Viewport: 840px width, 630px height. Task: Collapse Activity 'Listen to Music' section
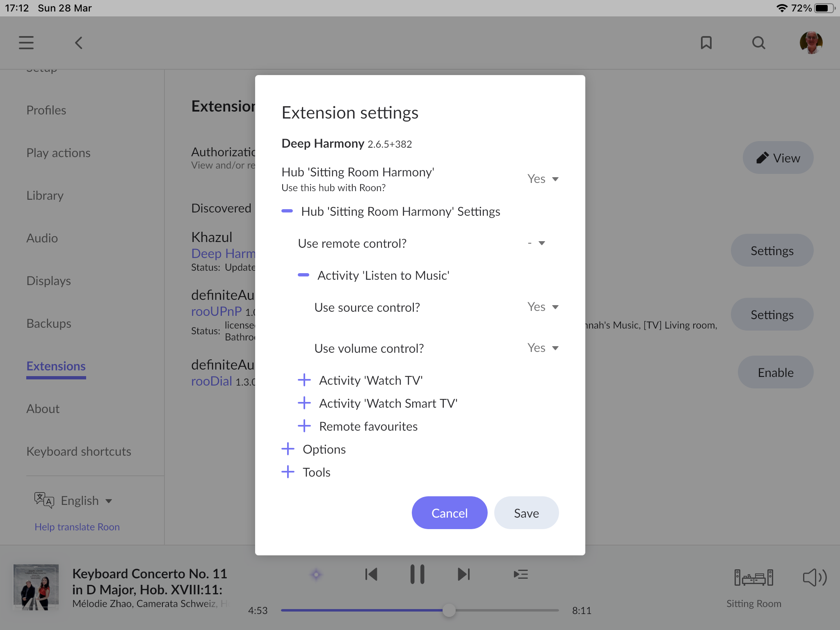pyautogui.click(x=304, y=275)
